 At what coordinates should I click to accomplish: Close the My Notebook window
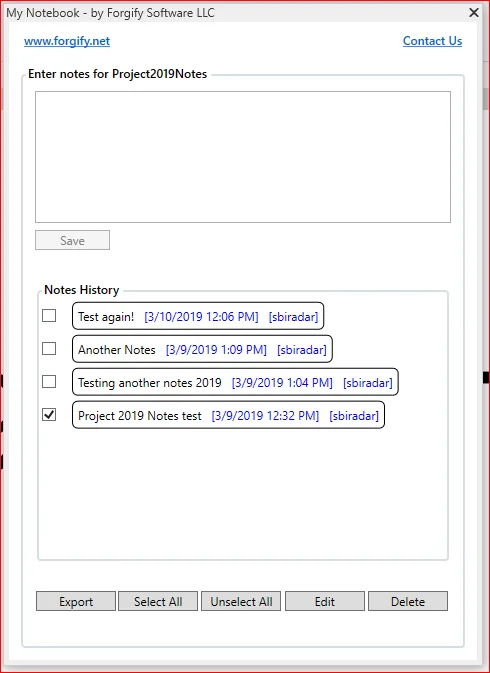(x=474, y=12)
